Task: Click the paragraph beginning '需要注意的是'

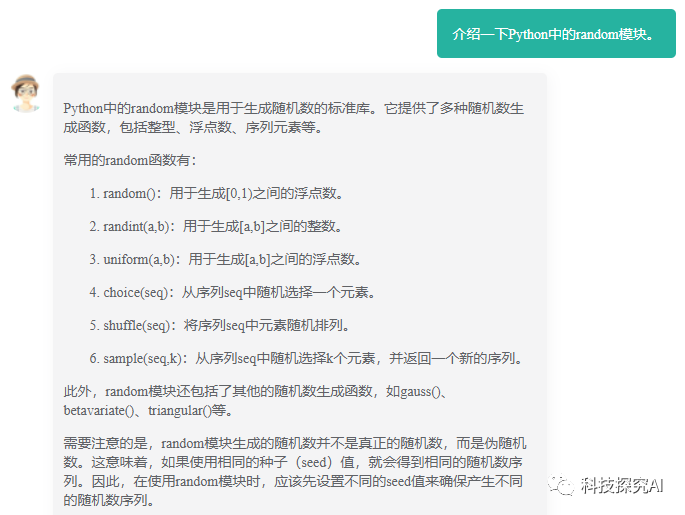Action: pos(295,471)
